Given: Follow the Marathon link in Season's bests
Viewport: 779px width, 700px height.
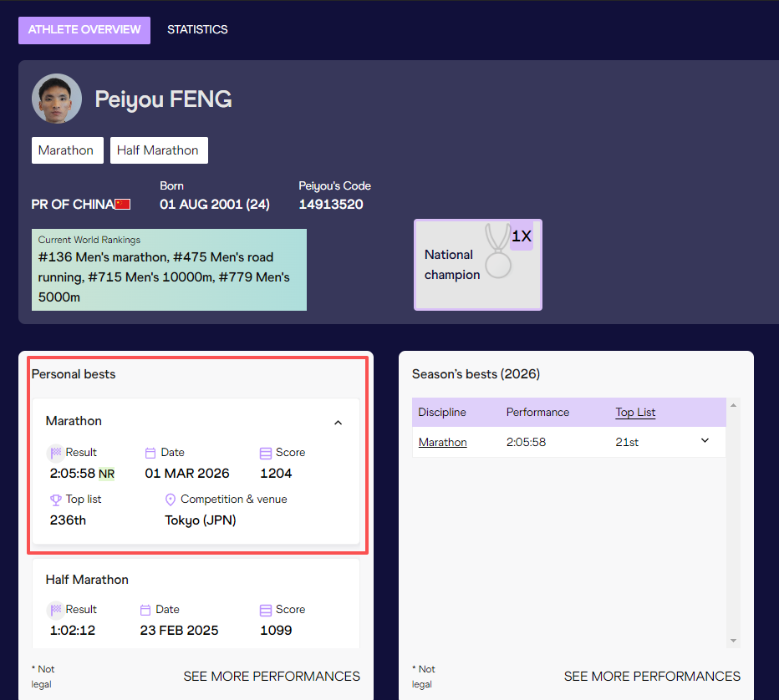Looking at the screenshot, I should (442, 442).
